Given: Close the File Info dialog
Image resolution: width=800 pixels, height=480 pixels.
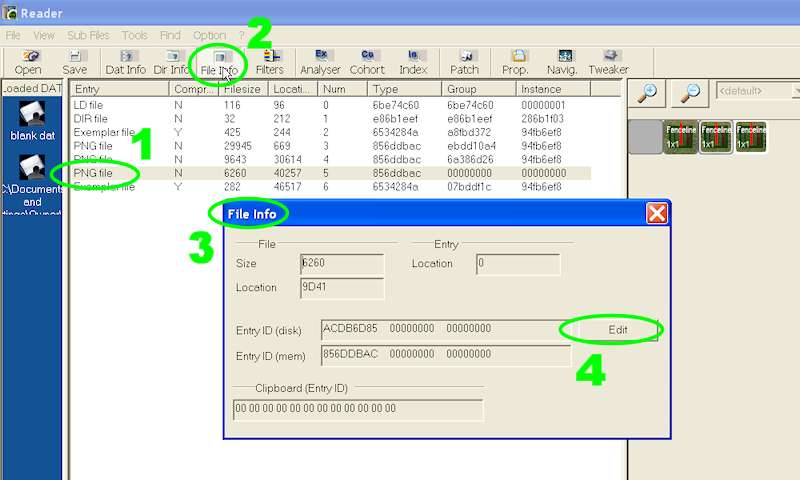Looking at the screenshot, I should click(x=657, y=213).
